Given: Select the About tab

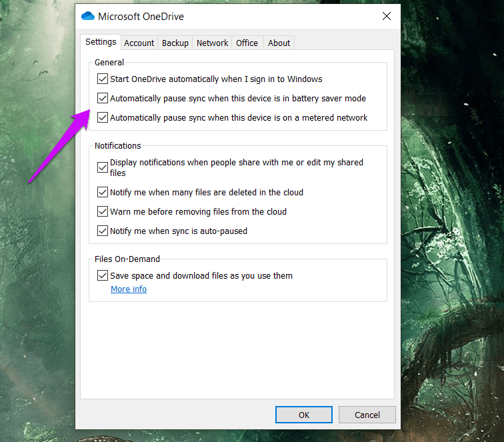Looking at the screenshot, I should 279,43.
